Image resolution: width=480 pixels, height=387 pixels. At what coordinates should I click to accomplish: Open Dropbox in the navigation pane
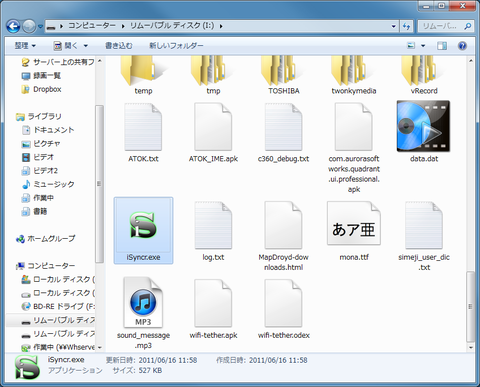click(x=41, y=89)
